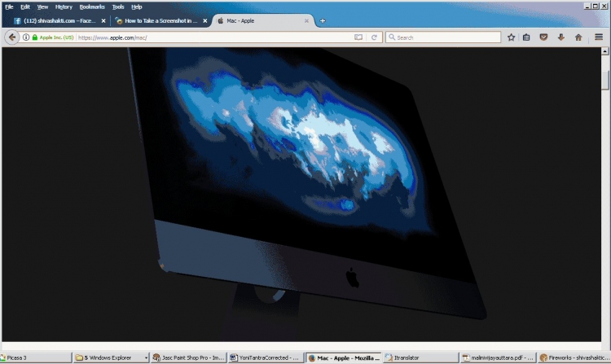Image resolution: width=611 pixels, height=364 pixels.
Task: Click the Pocket save icon
Action: pos(543,37)
